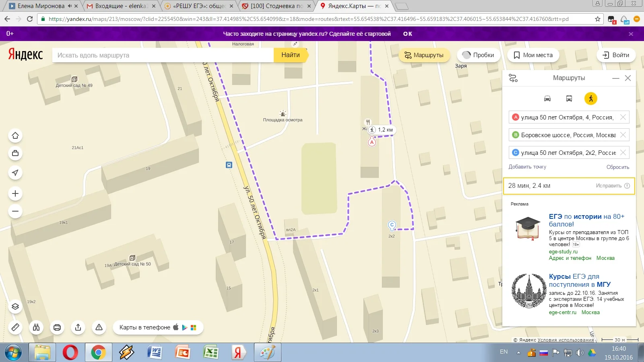Bookmark this page with the star icon
This screenshot has width=644, height=362.
(598, 19)
